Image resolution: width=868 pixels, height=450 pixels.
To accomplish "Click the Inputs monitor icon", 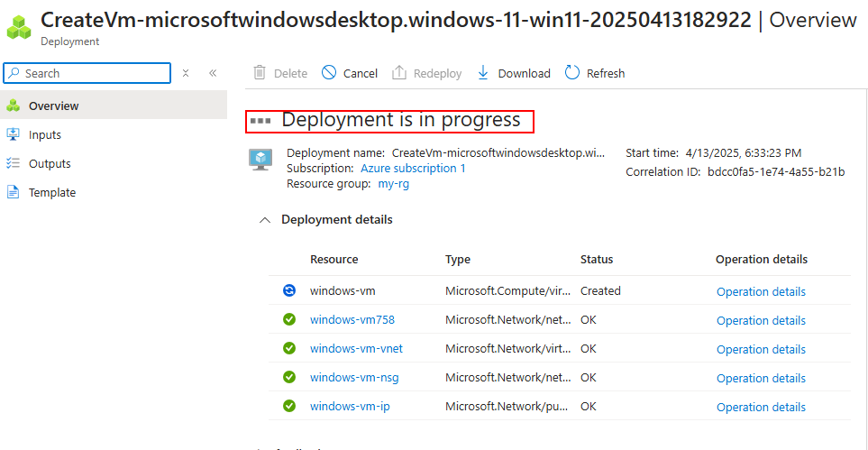I will tap(14, 134).
